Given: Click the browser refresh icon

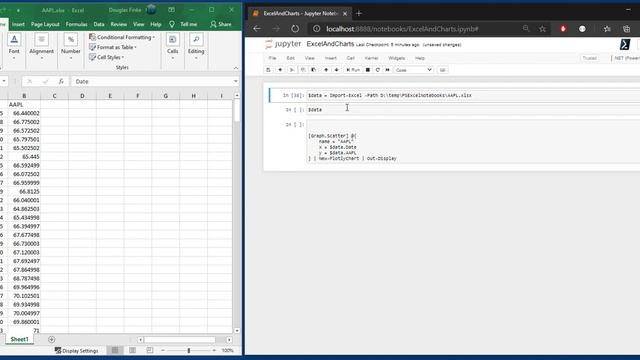Looking at the screenshot, I should (x=295, y=29).
